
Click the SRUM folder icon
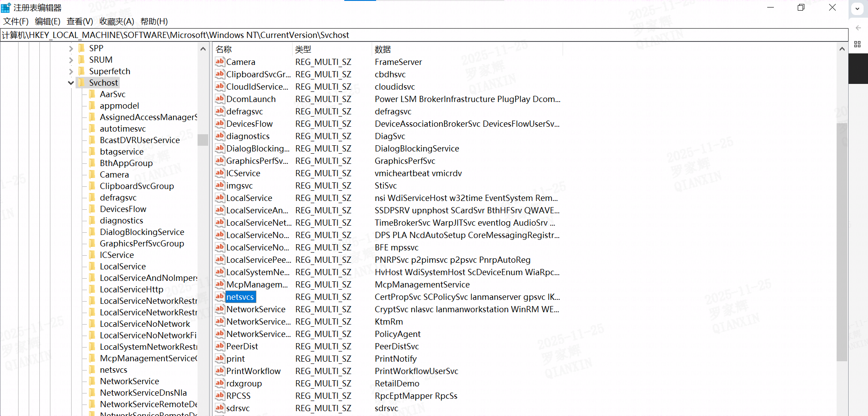(82, 60)
